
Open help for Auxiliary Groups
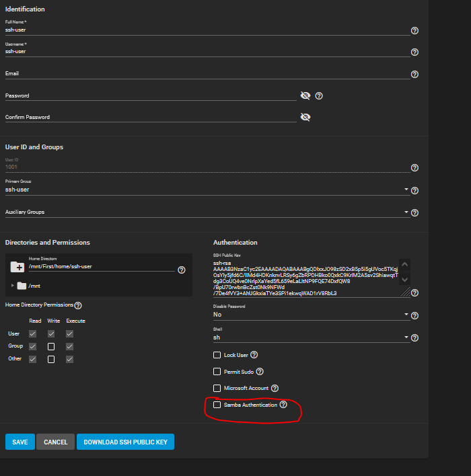(x=414, y=213)
